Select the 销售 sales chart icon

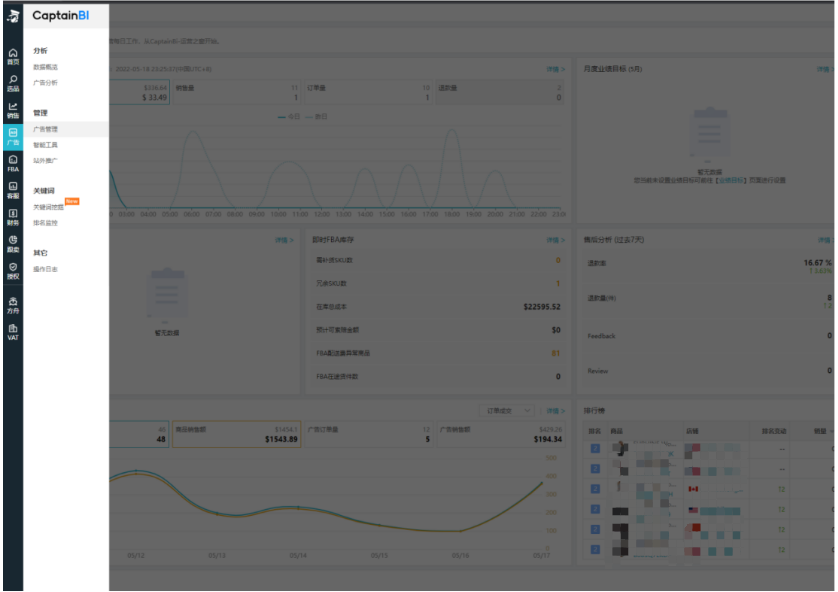[12, 109]
